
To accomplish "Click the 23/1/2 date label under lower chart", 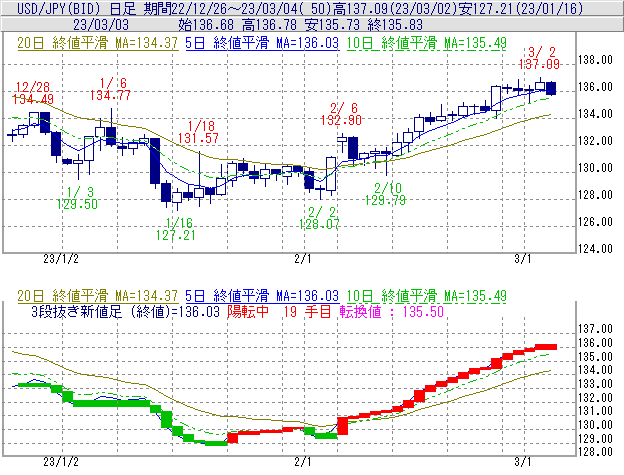I will 61,462.
